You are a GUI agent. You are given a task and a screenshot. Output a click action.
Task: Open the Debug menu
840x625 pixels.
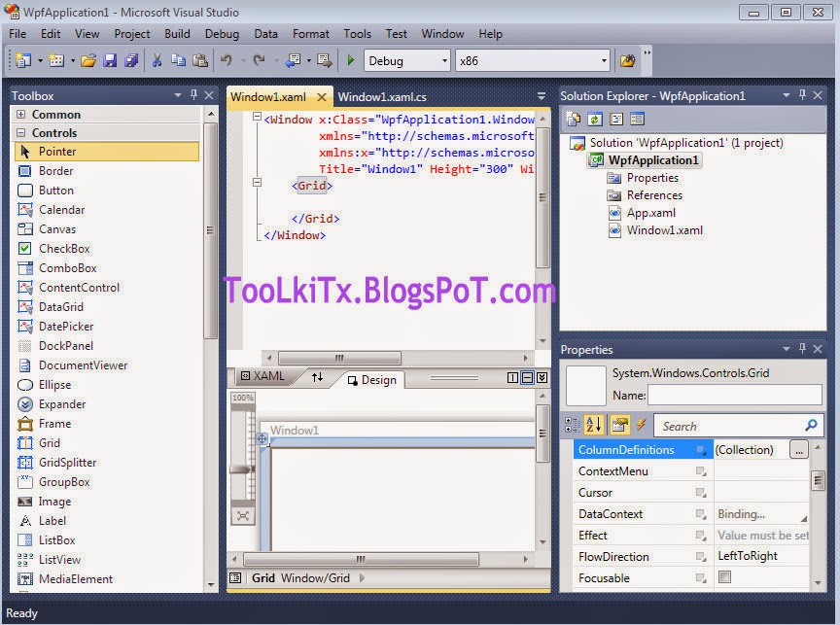click(x=222, y=34)
